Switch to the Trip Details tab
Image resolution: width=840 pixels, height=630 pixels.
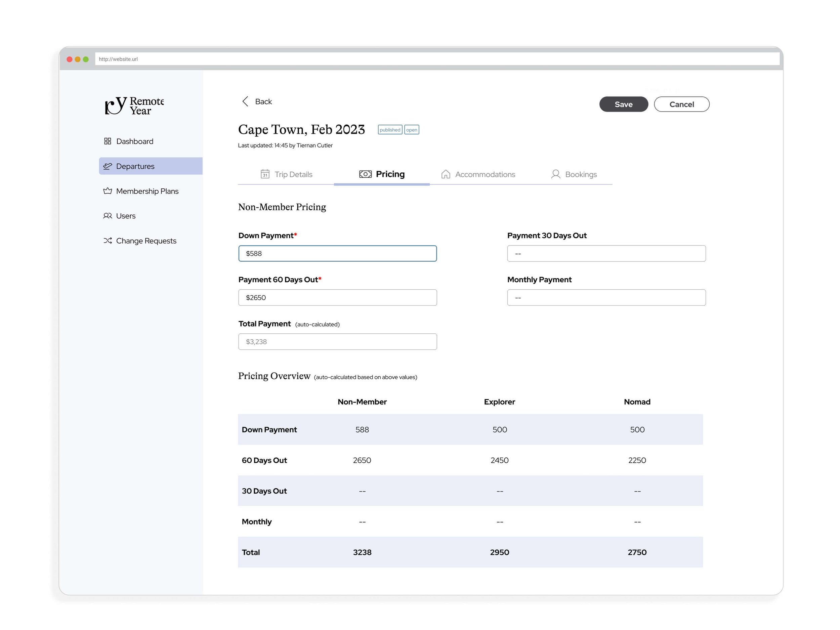click(x=293, y=174)
